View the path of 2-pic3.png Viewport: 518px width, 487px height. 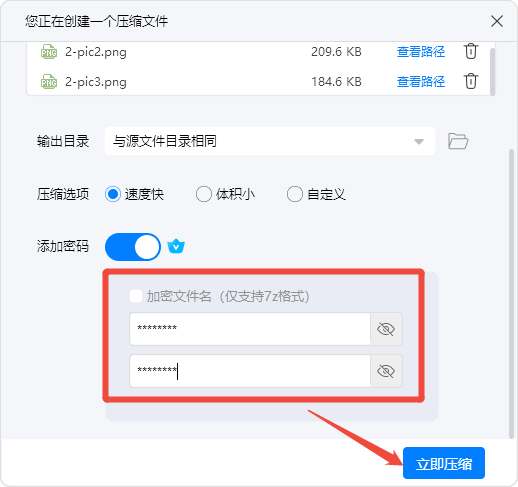[421, 82]
